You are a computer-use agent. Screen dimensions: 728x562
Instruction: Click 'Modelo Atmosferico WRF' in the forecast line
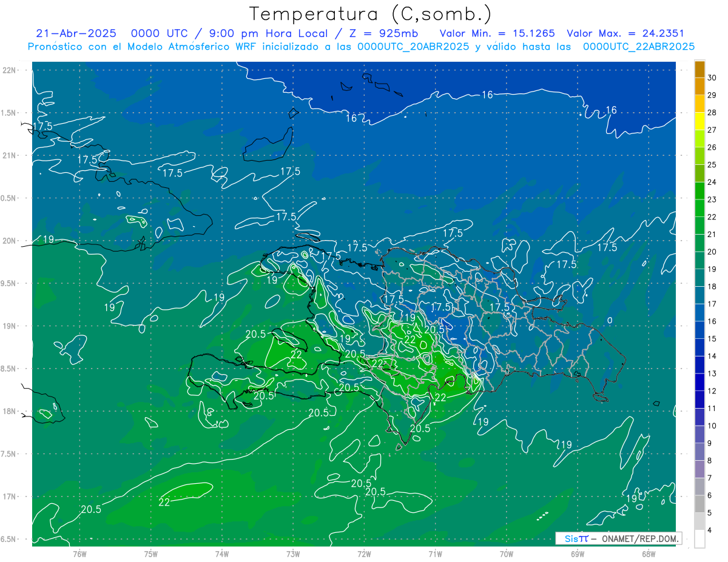coord(192,47)
